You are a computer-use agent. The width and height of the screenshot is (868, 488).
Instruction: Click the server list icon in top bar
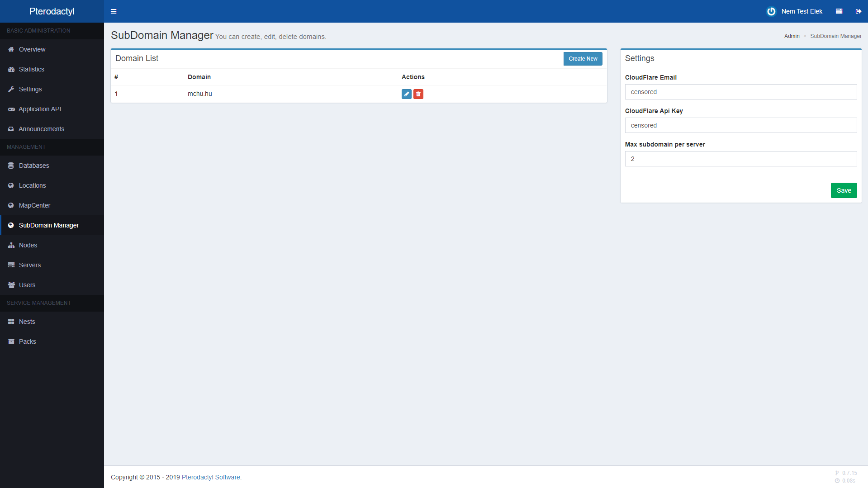(839, 11)
